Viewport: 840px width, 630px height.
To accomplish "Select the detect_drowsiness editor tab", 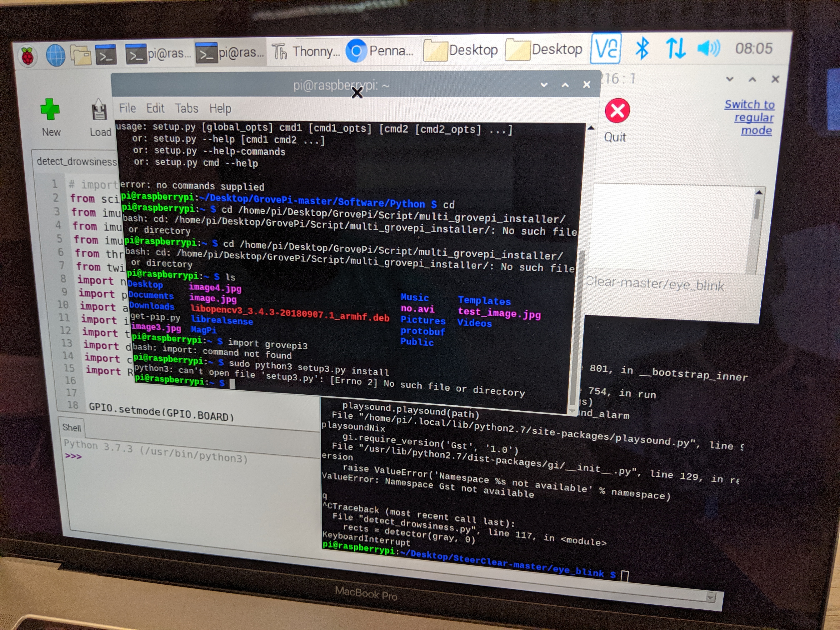I will click(76, 162).
